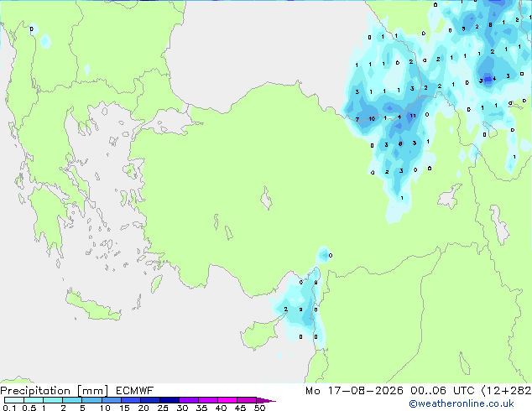Image resolution: width=532 pixels, height=411 pixels.
Task: Click the 'ECMWF' model label
Action: click(135, 391)
